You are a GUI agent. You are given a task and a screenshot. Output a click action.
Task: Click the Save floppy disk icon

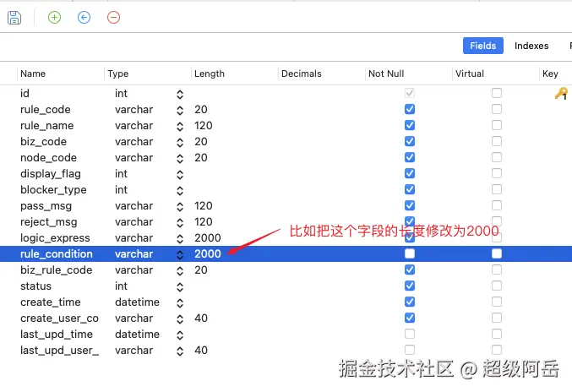(14, 18)
